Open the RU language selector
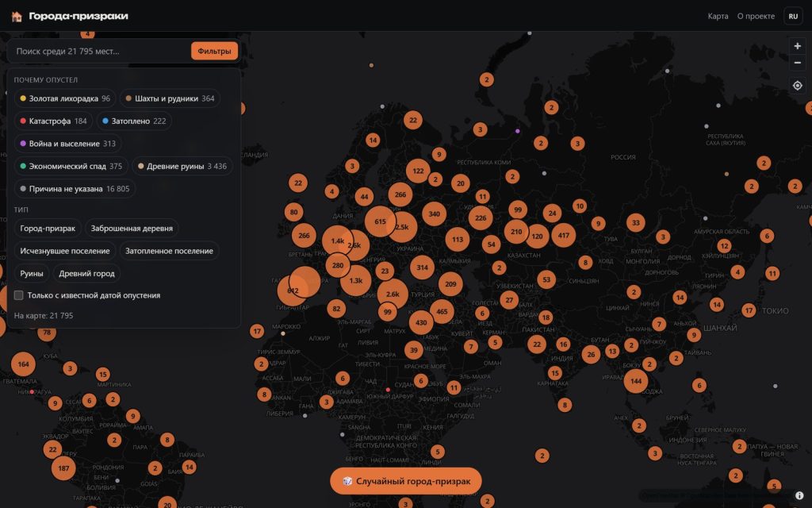The width and height of the screenshot is (812, 508). click(793, 16)
